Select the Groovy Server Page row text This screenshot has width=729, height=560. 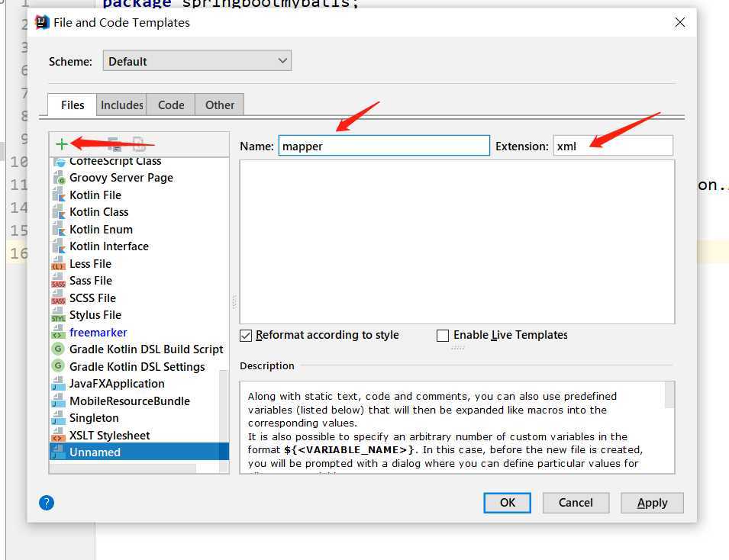(121, 178)
